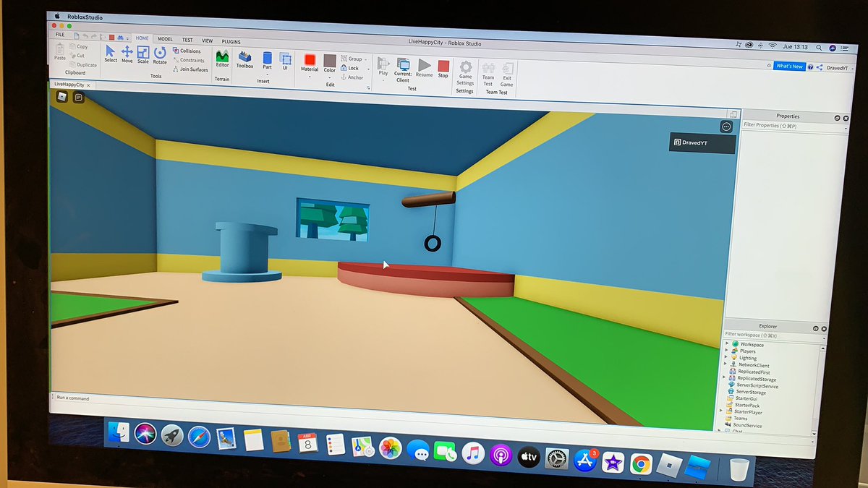Open chat icon in viewport
The width and height of the screenshot is (868, 488).
pyautogui.click(x=78, y=97)
